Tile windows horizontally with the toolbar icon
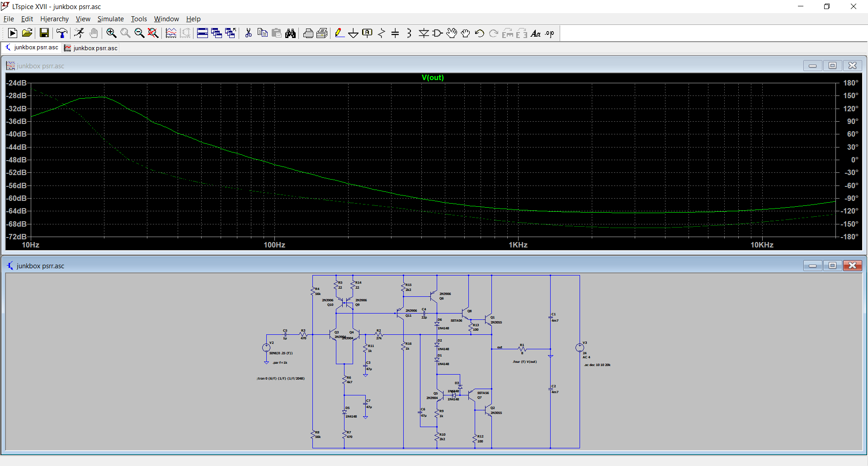 pos(203,33)
